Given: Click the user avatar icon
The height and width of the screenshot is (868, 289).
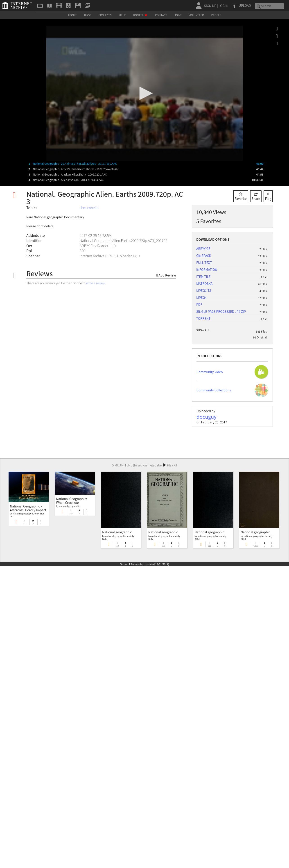Looking at the screenshot, I should click(x=199, y=6).
